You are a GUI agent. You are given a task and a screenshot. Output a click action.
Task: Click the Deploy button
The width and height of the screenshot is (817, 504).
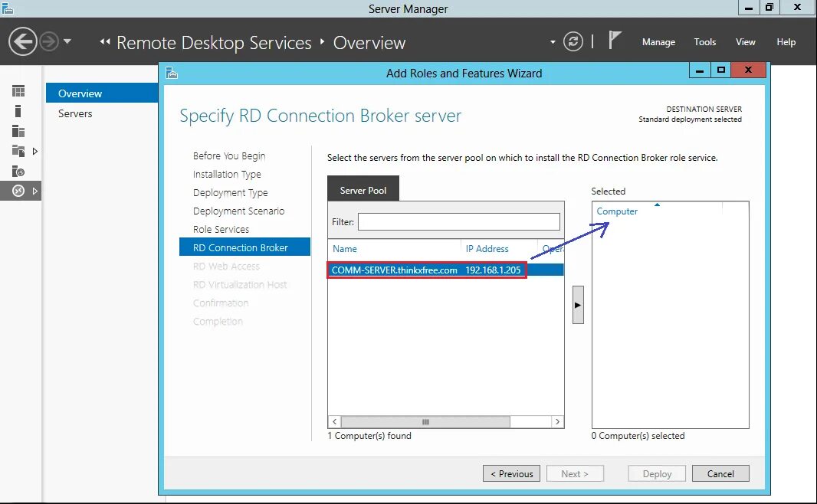click(657, 474)
